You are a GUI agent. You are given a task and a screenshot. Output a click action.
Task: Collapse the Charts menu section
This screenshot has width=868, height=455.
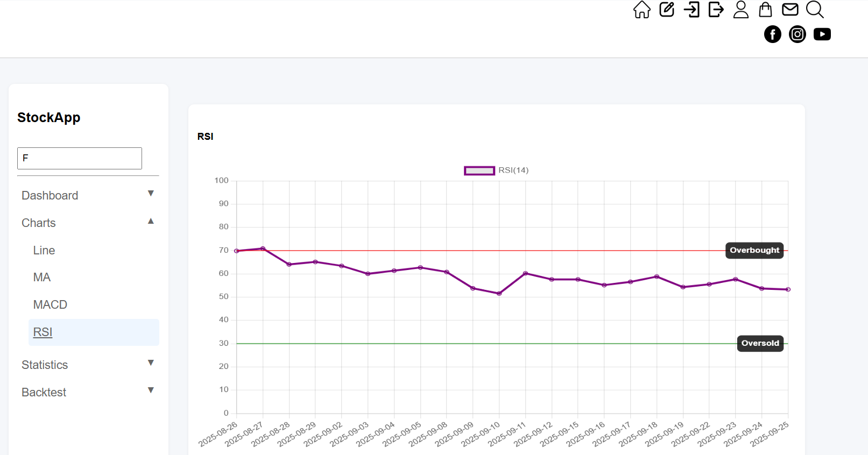(88, 223)
